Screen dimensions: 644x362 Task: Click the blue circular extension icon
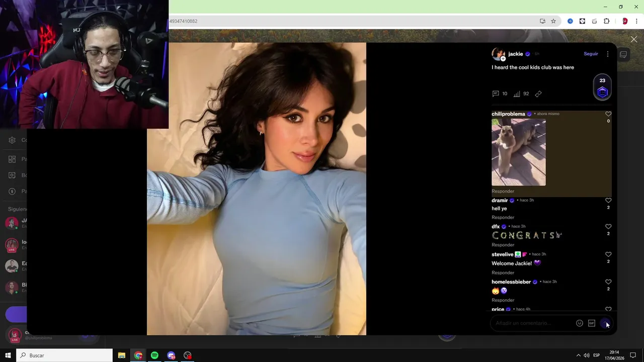(x=570, y=21)
